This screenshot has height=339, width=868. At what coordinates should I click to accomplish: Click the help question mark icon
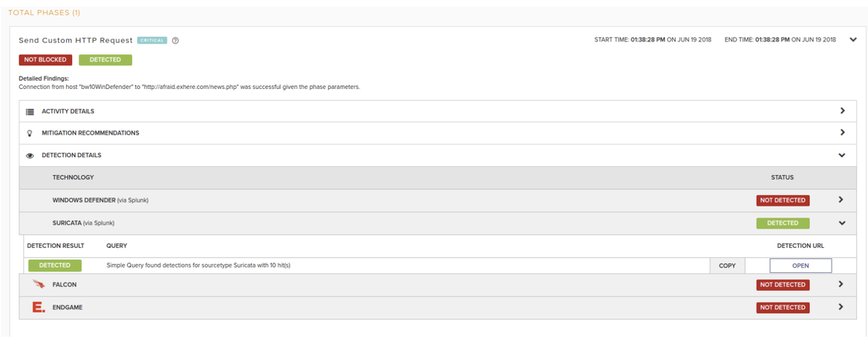click(176, 41)
